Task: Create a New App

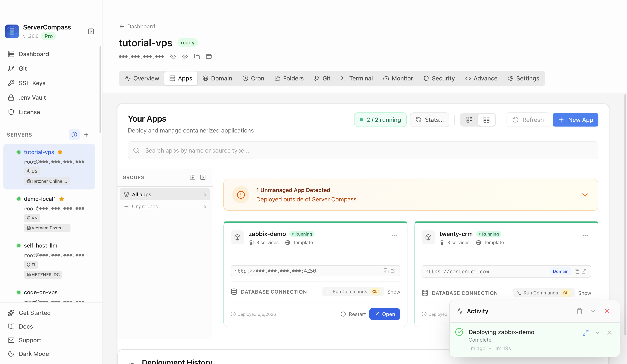Action: click(576, 120)
